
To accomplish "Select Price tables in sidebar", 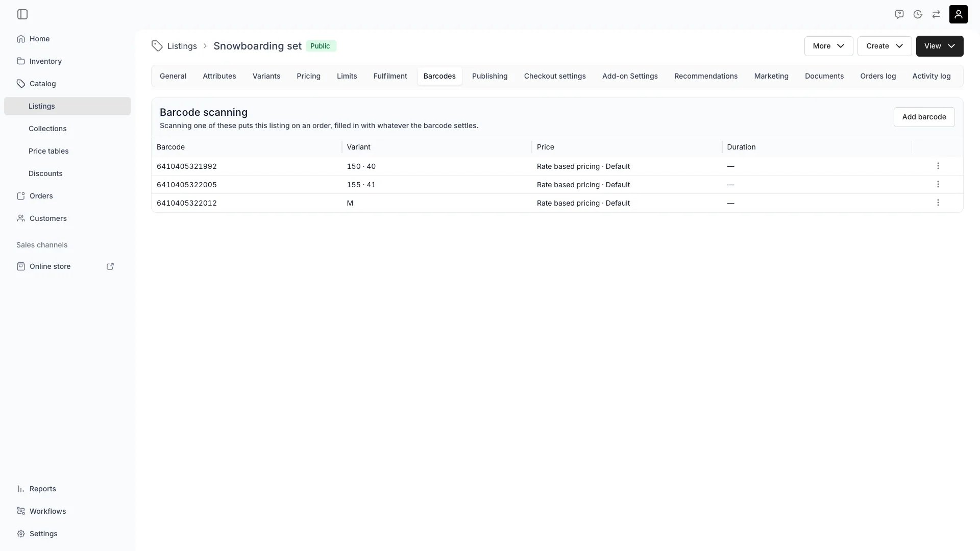I will [67, 151].
